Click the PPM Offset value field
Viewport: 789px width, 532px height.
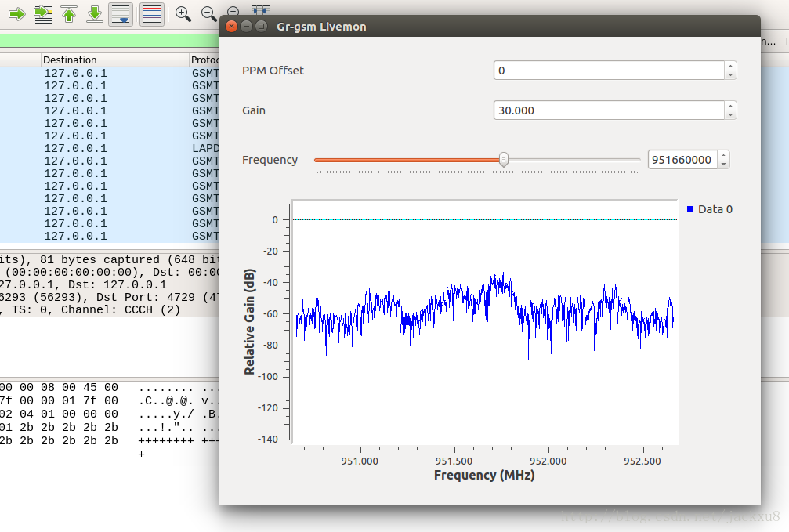(609, 71)
